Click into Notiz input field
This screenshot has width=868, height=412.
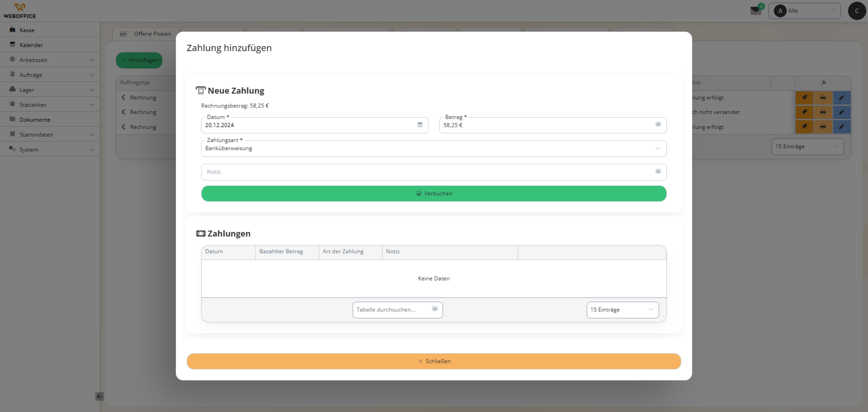(434, 172)
